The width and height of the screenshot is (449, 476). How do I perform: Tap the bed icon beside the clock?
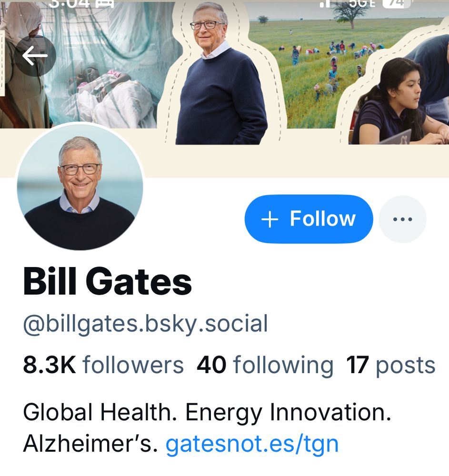point(105,4)
